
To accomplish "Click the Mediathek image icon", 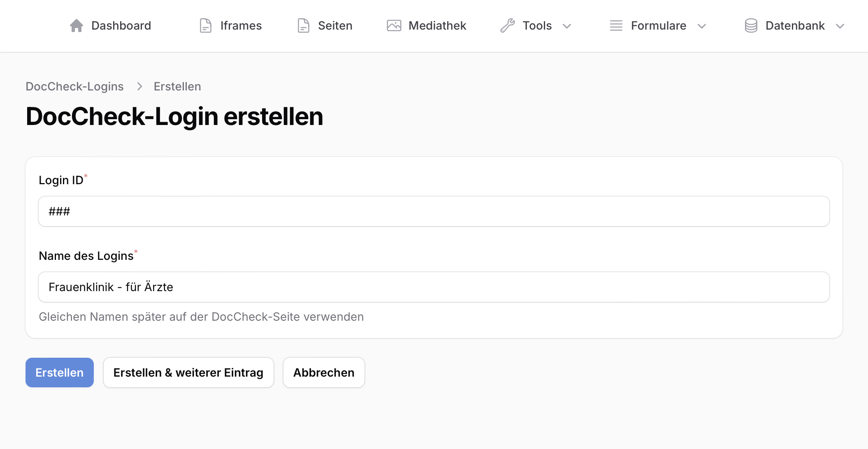I will [394, 25].
